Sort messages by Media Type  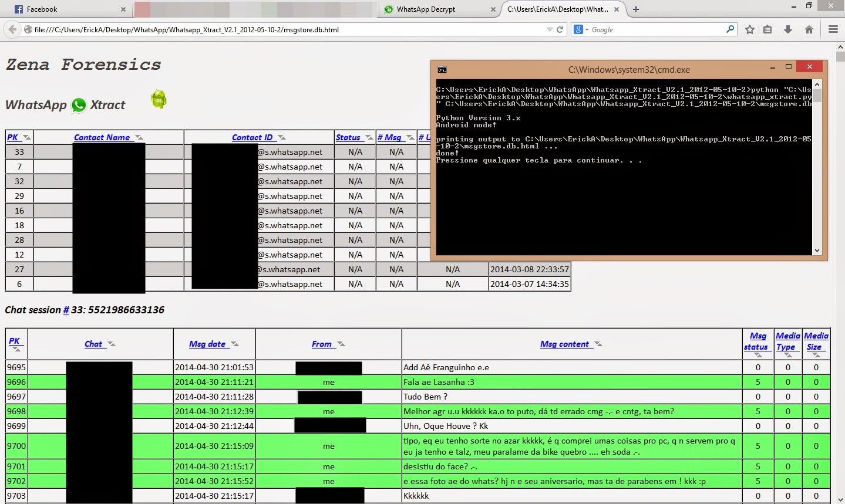tap(787, 341)
